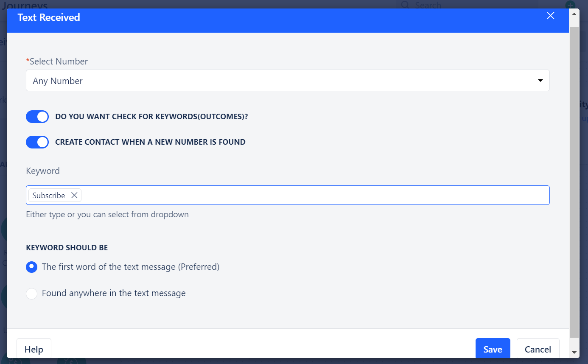
Task: Click the KEYWORD SHOULD BE heading
Action: click(67, 248)
